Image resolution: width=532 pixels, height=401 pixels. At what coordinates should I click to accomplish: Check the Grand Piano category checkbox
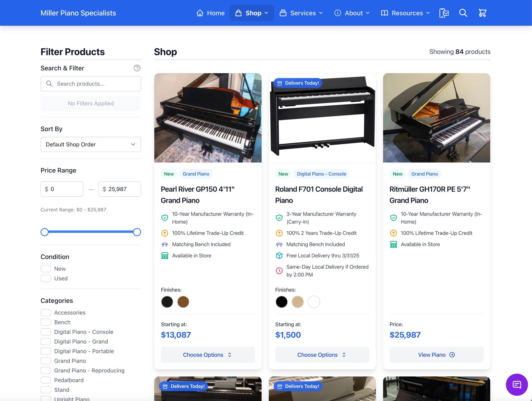coord(46,361)
